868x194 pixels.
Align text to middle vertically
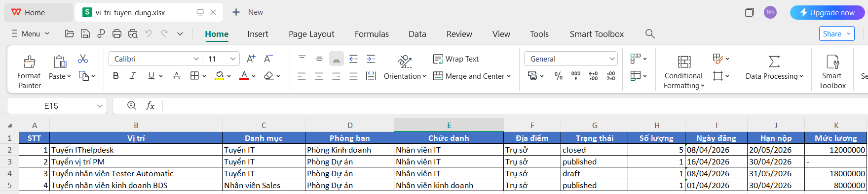coord(319,59)
